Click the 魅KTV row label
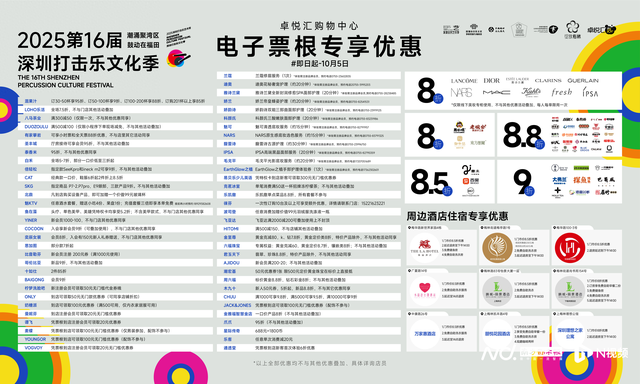 (x=31, y=203)
